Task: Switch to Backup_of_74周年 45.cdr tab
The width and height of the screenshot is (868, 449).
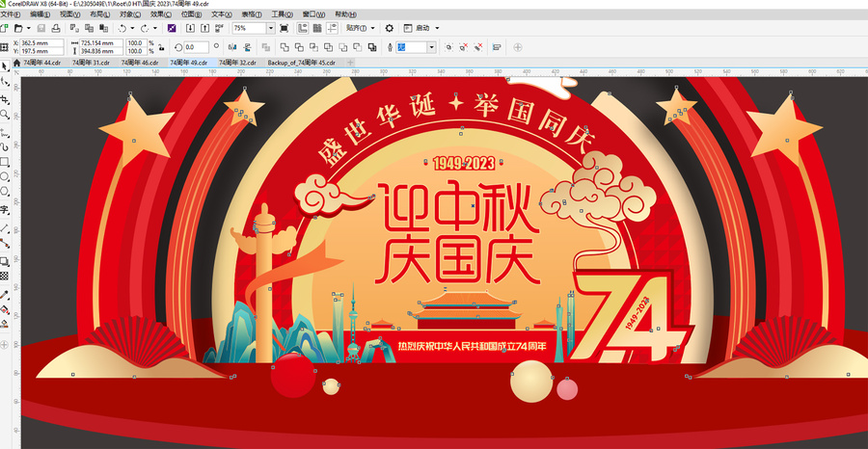Action: [302, 63]
